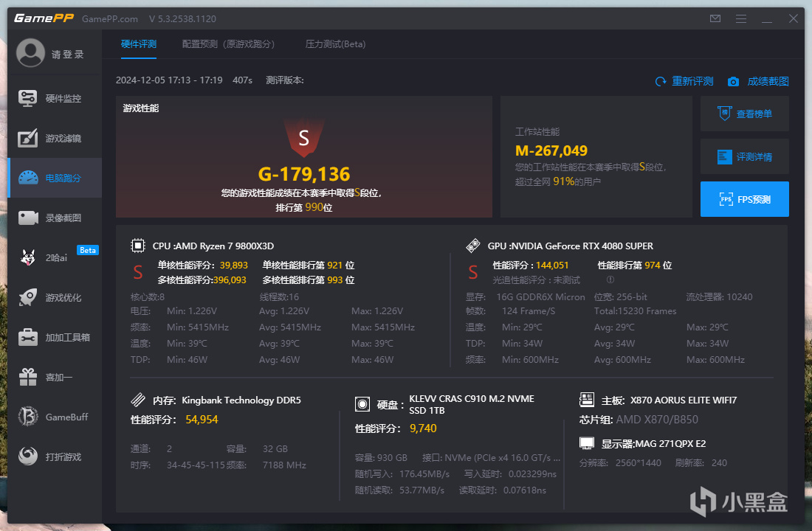Click the blue FPS预测 button
Screen dimensions: 812x531
745,199
